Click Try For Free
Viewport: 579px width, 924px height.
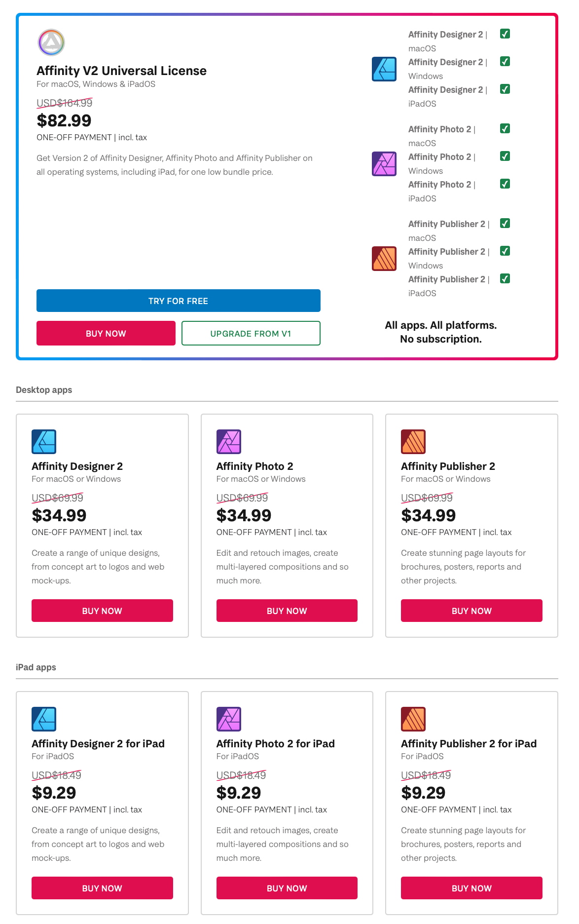pyautogui.click(x=178, y=301)
